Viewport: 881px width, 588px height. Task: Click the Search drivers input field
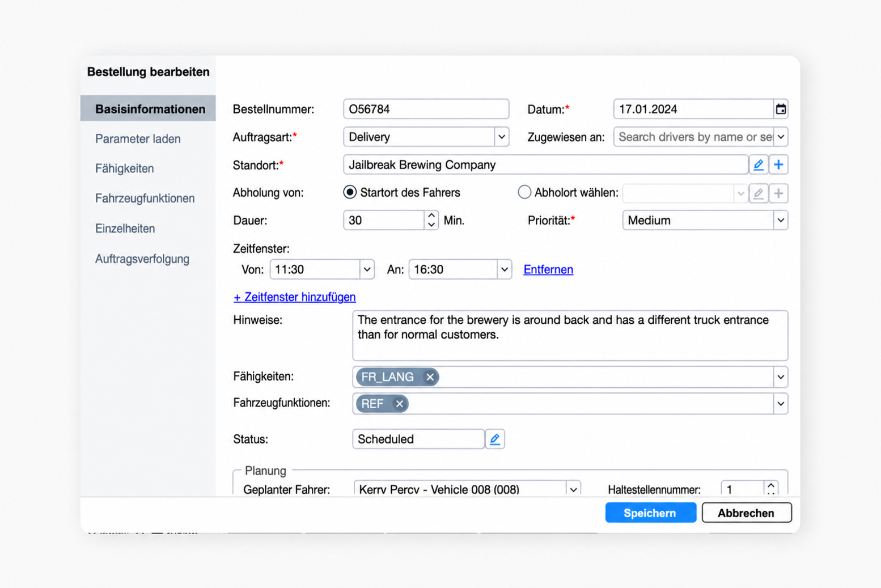click(694, 137)
